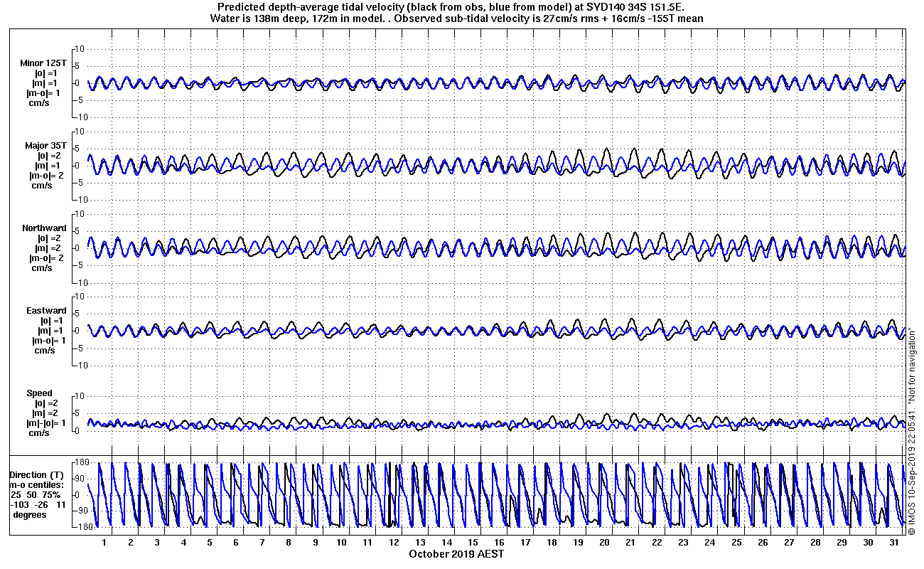
Task: Click '||m|-|o||= 1' under Speed
Action: click(45, 423)
